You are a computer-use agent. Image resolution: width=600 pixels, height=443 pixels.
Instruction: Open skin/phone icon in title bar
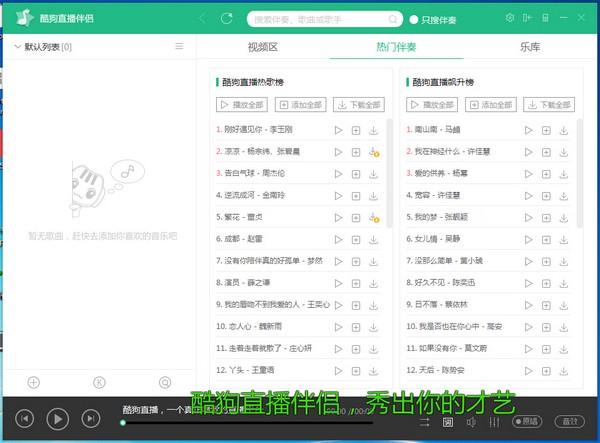click(545, 18)
